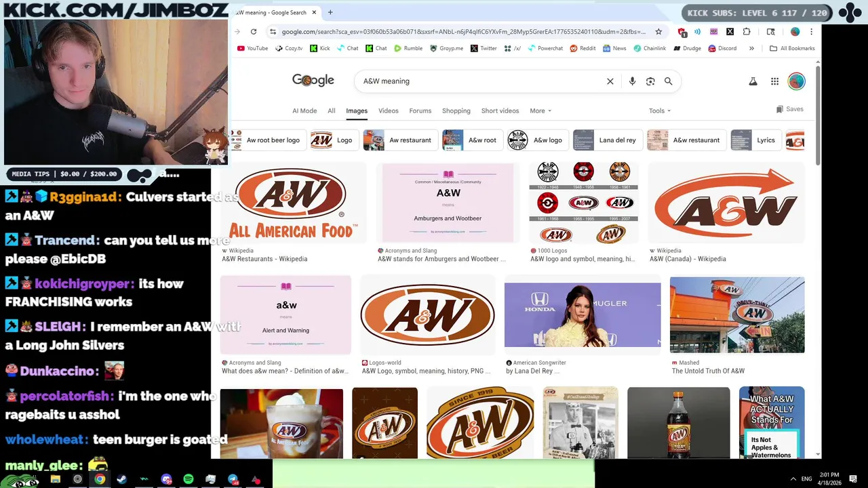
Task: Open the Extensions puzzle icon
Action: [x=747, y=31]
